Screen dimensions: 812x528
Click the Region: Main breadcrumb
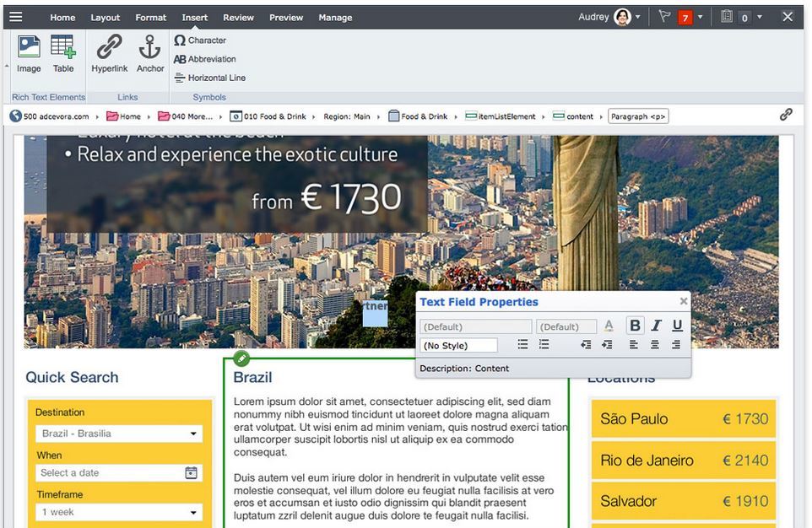pyautogui.click(x=347, y=116)
